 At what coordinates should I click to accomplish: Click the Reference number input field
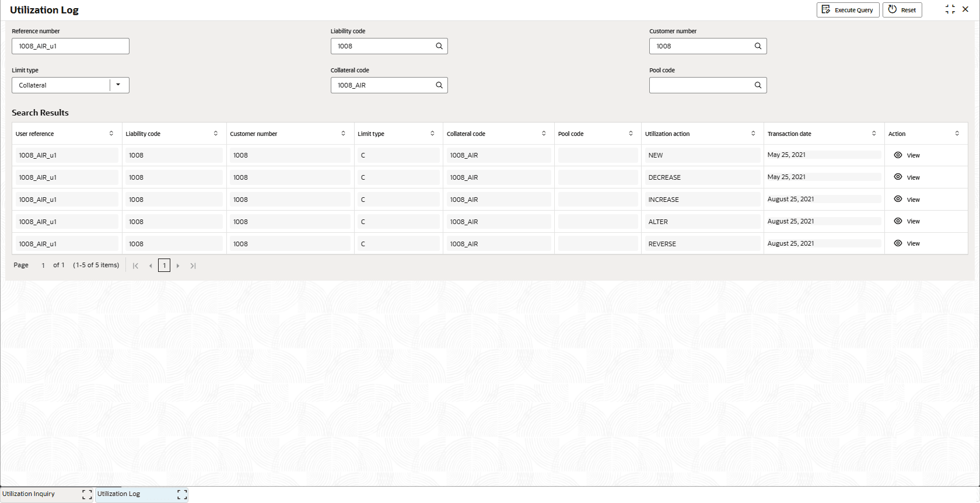click(71, 46)
